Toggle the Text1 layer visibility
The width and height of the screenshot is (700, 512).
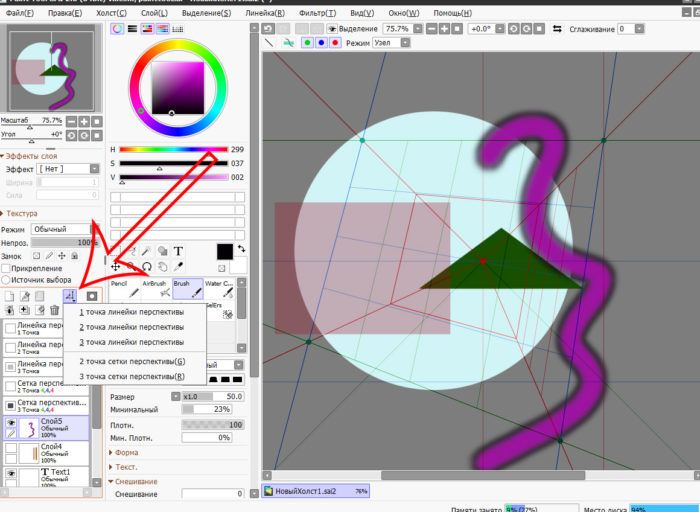click(11, 473)
